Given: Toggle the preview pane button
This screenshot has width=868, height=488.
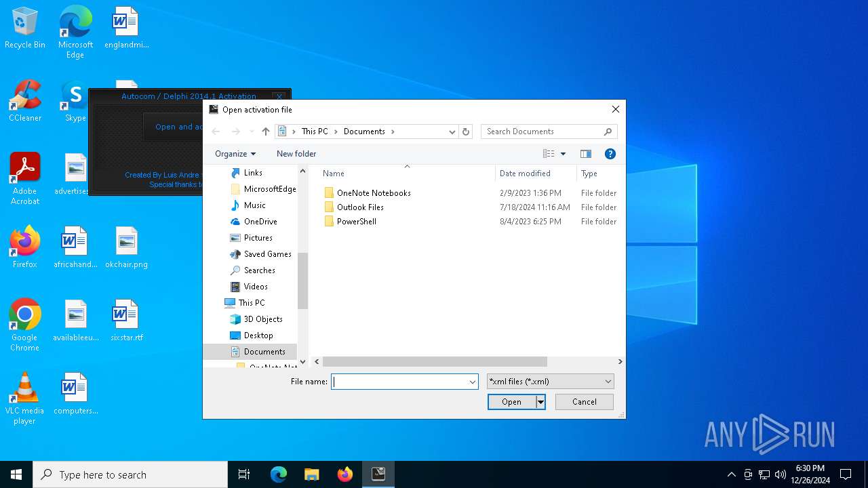Looking at the screenshot, I should click(586, 154).
